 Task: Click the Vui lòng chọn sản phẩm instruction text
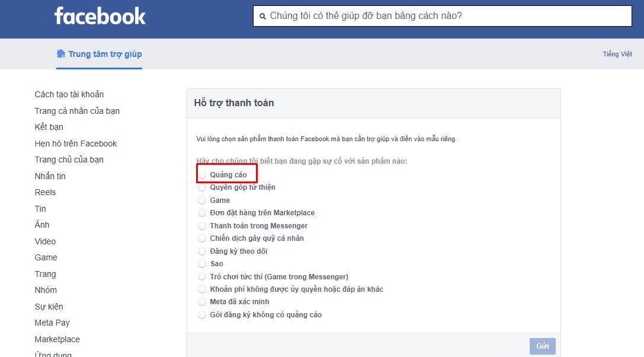(326, 139)
